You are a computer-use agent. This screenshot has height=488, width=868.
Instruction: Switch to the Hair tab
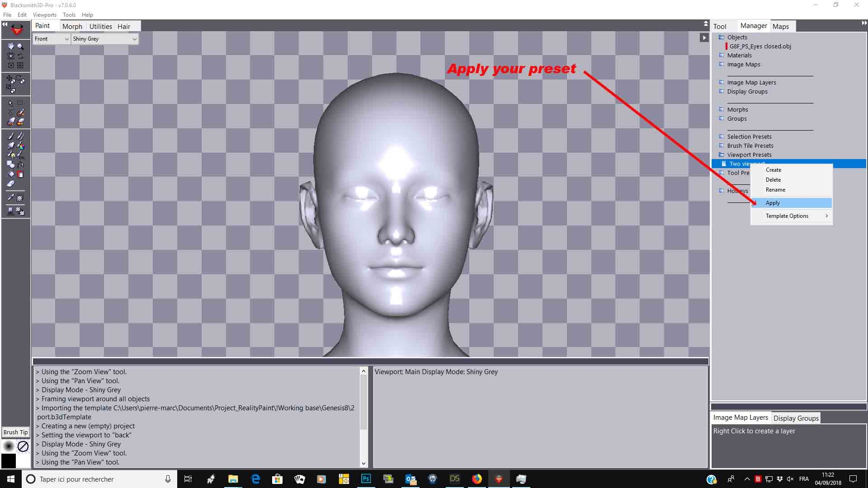[124, 26]
